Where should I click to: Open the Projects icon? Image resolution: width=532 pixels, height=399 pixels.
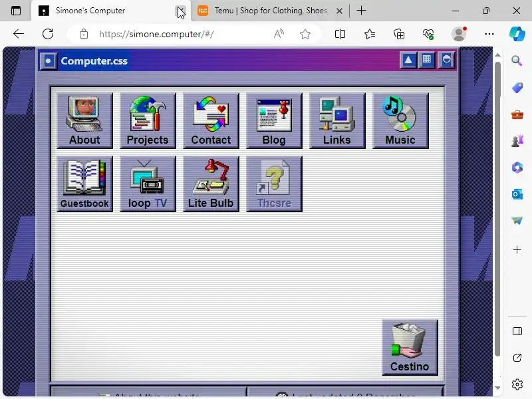pyautogui.click(x=148, y=120)
